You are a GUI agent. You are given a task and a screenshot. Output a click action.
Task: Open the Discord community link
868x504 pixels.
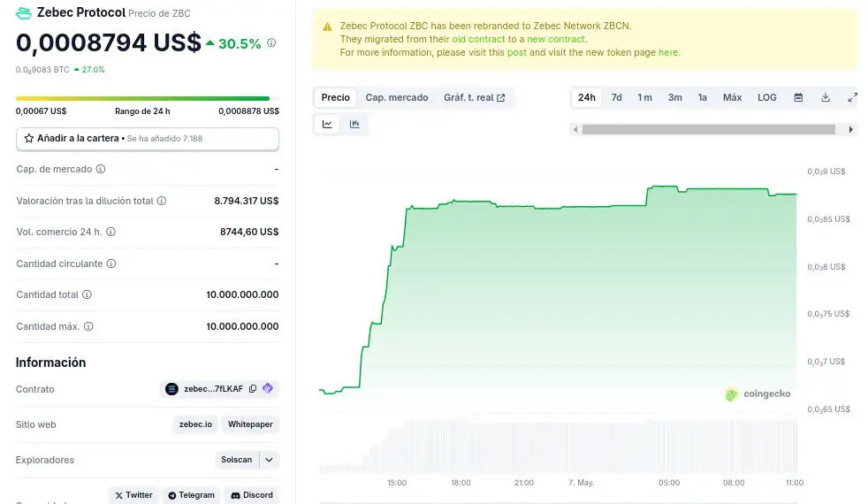click(x=252, y=495)
